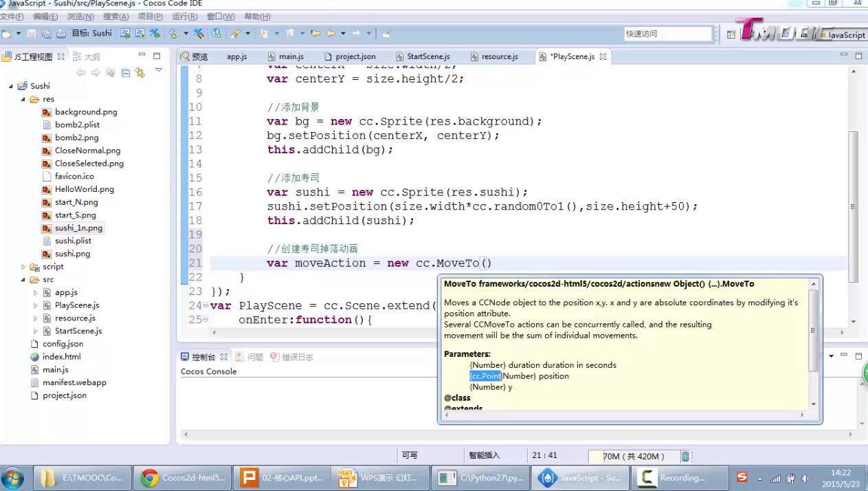
Task: Expand the StartScene.js tree node
Action: [36, 331]
